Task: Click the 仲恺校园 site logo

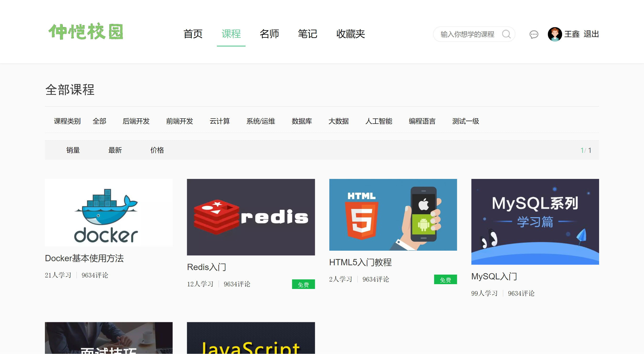Action: point(86,32)
